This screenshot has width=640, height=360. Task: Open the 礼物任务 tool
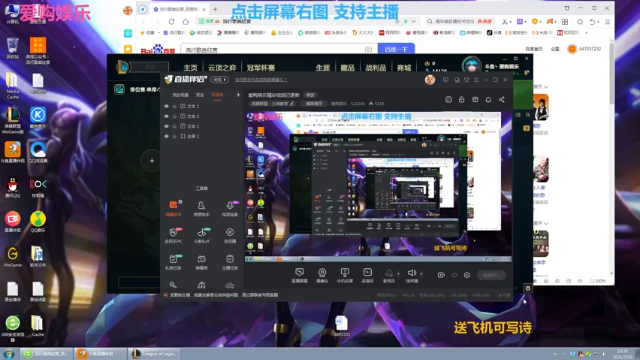coord(173,262)
